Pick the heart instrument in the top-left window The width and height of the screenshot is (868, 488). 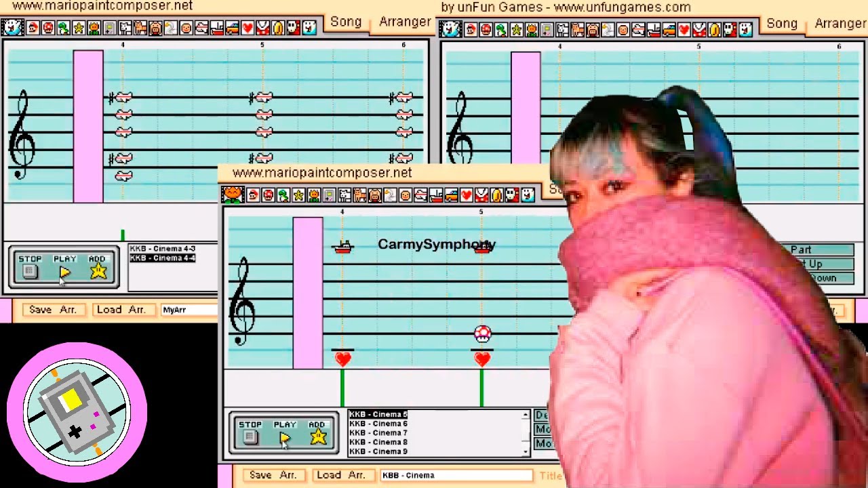pos(248,28)
